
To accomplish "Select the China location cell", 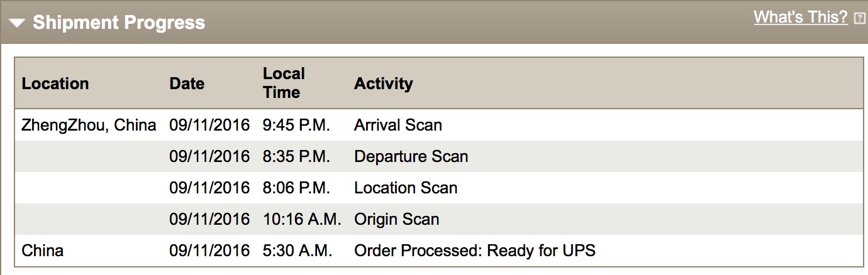I will [x=43, y=251].
